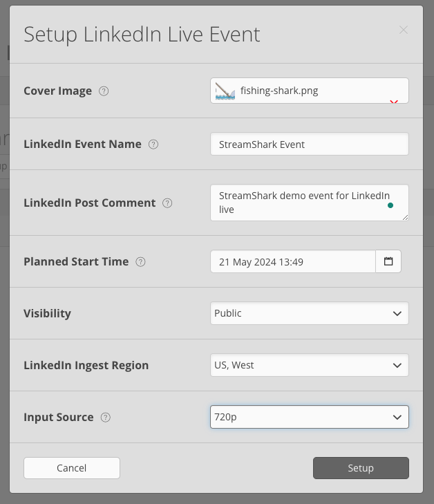Click the Visibility label
The image size is (434, 504).
click(47, 313)
